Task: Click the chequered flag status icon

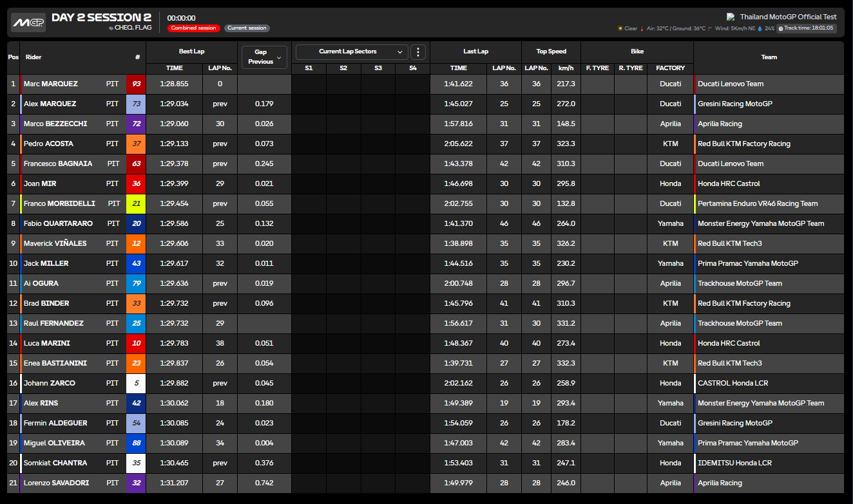Action: pos(111,28)
